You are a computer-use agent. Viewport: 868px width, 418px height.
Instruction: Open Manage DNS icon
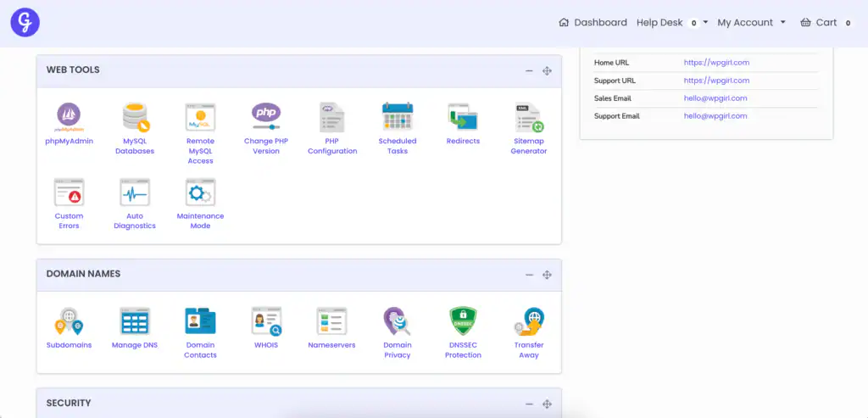coord(135,321)
